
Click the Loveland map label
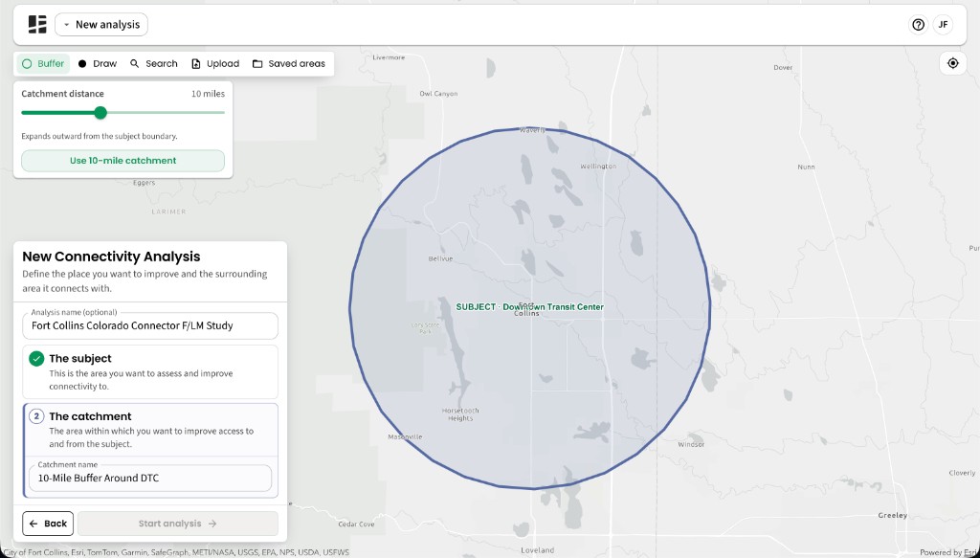[538, 550]
